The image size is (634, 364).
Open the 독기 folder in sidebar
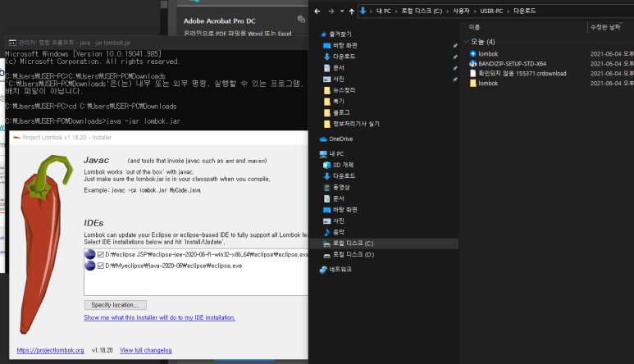click(x=339, y=102)
